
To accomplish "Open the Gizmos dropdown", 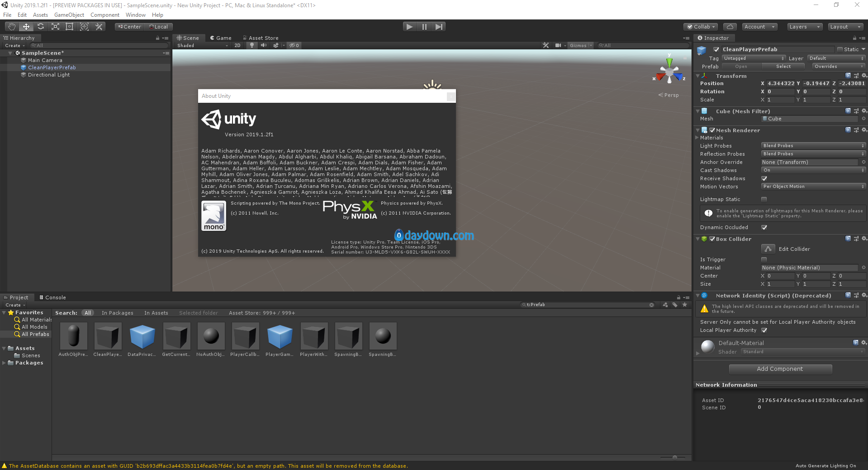I will [580, 45].
